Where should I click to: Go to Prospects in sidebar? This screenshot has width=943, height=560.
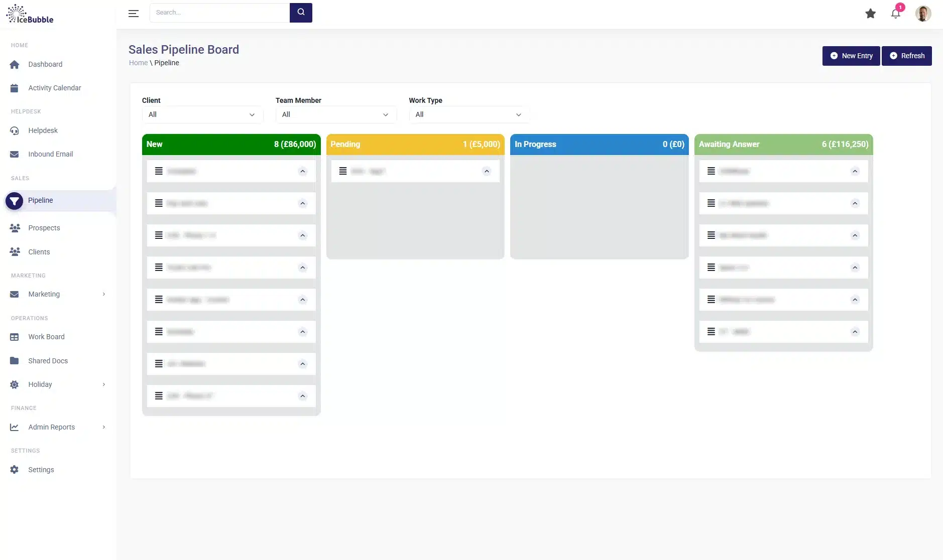(x=44, y=228)
